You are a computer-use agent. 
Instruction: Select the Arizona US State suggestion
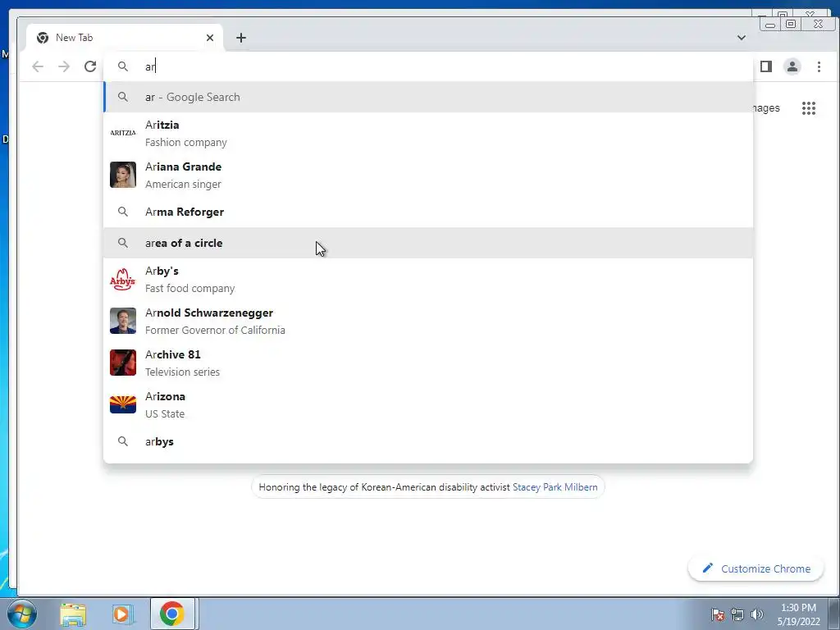(428, 405)
